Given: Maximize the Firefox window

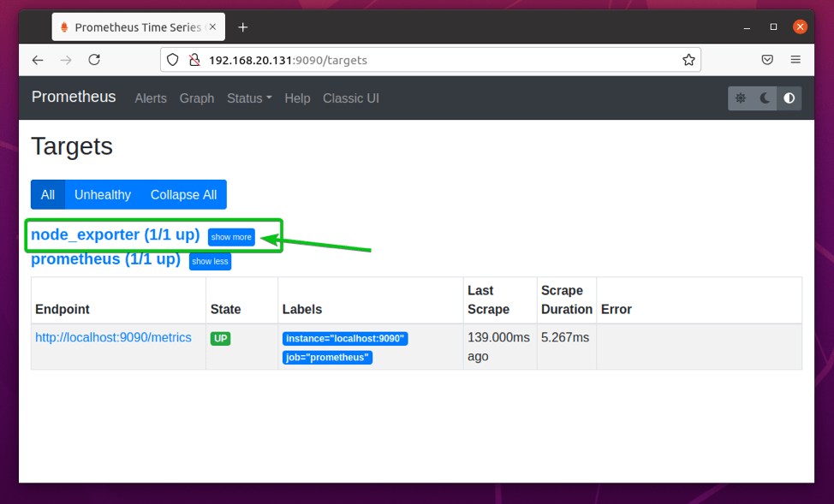Looking at the screenshot, I should point(773,27).
